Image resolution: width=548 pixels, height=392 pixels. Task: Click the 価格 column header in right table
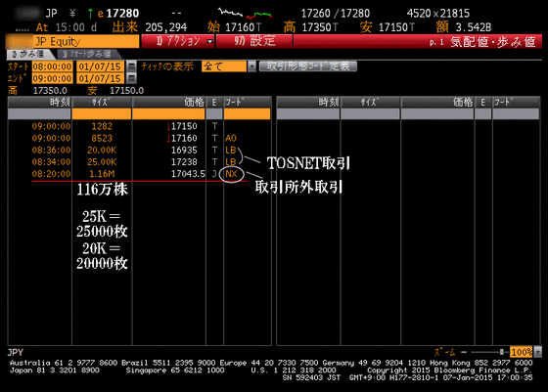click(x=437, y=103)
